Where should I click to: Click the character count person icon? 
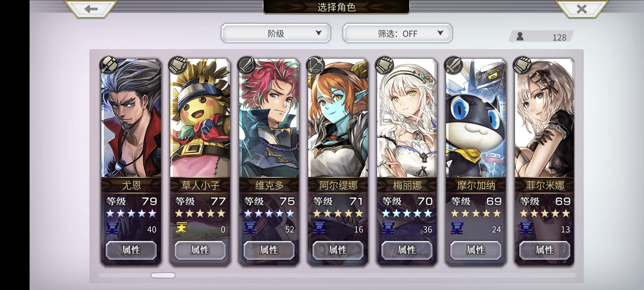[520, 36]
